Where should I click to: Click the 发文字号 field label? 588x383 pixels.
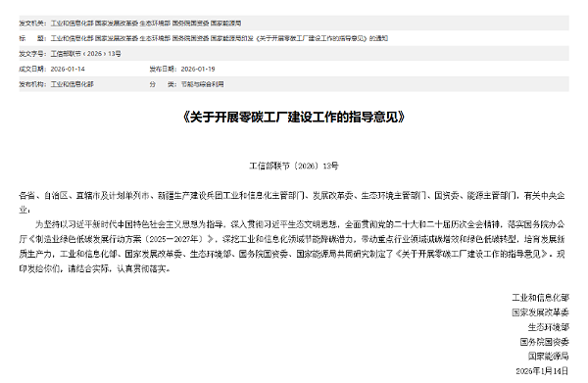(x=33, y=54)
